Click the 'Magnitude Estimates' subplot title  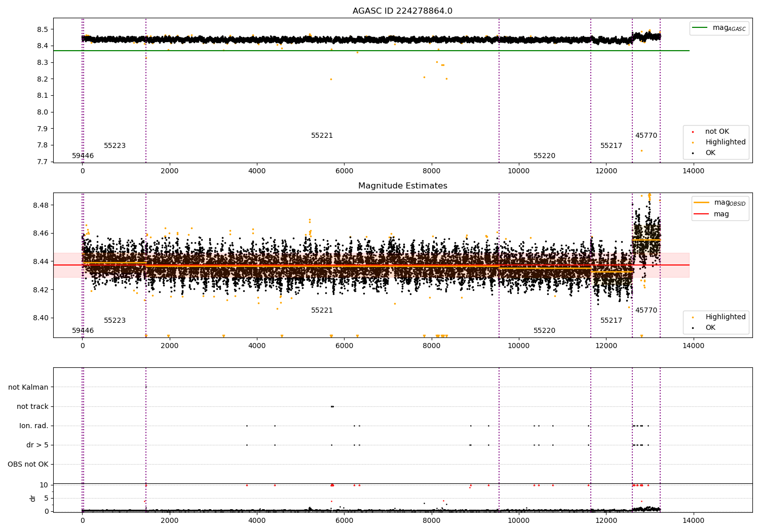coord(402,186)
